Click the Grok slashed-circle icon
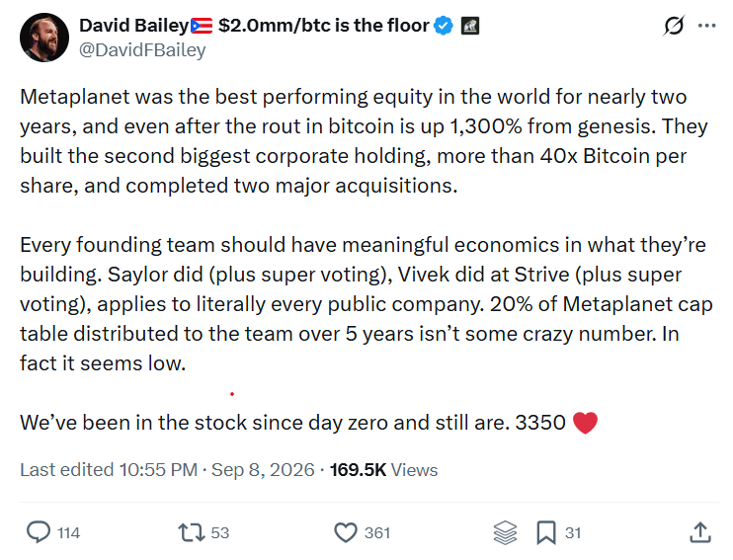This screenshot has height=560, width=733. coord(674,26)
